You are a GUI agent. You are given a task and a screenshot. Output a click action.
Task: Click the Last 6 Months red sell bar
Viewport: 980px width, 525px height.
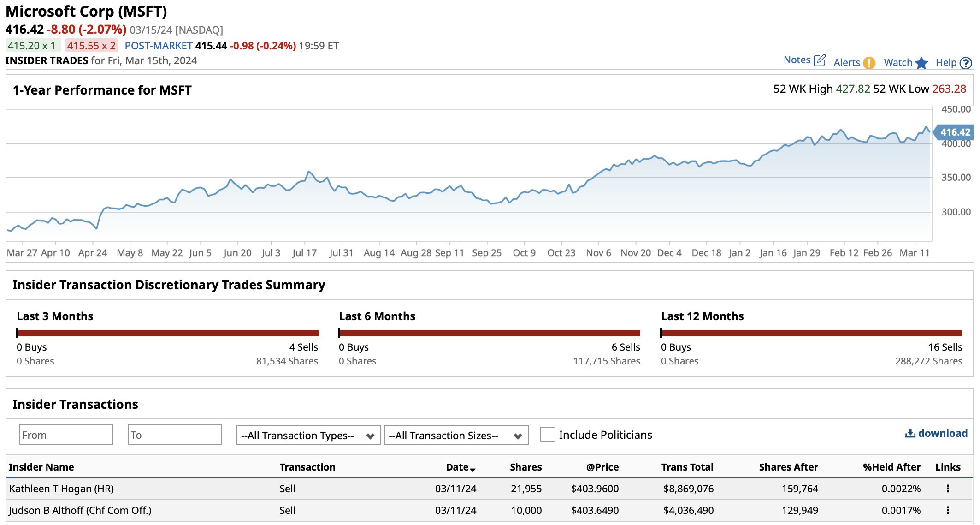(490, 333)
